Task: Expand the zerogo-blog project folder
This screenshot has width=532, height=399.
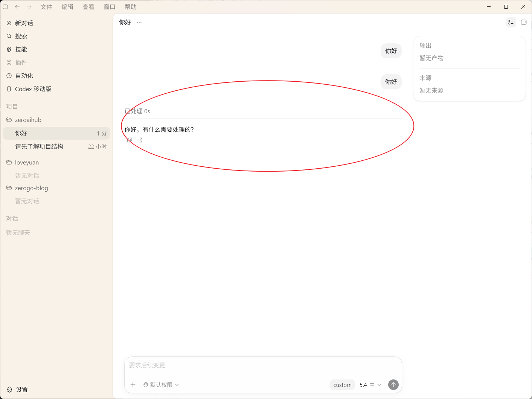Action: pyautogui.click(x=56, y=188)
